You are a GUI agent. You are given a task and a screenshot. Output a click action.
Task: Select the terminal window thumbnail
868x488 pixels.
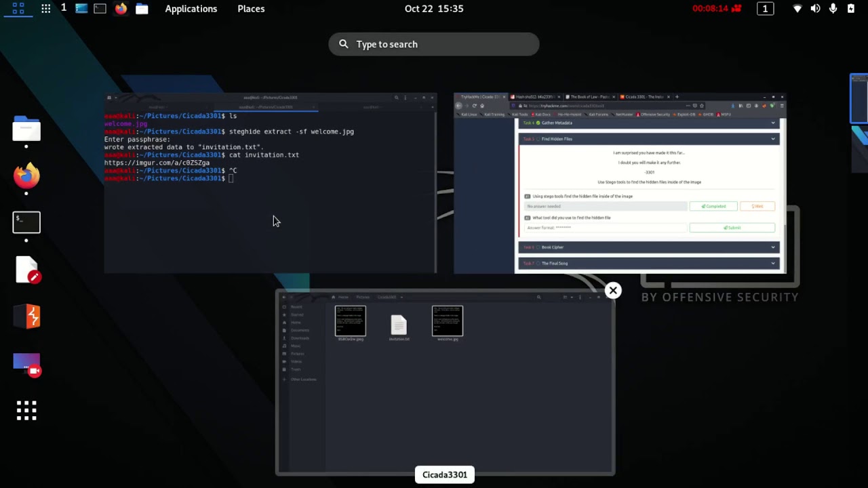(x=271, y=183)
